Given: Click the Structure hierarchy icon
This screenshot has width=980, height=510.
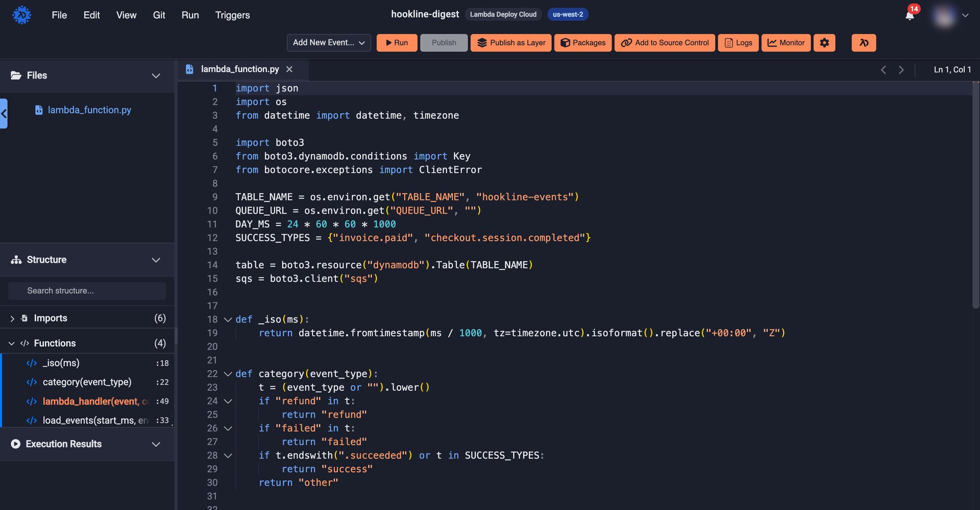Looking at the screenshot, I should coord(16,260).
